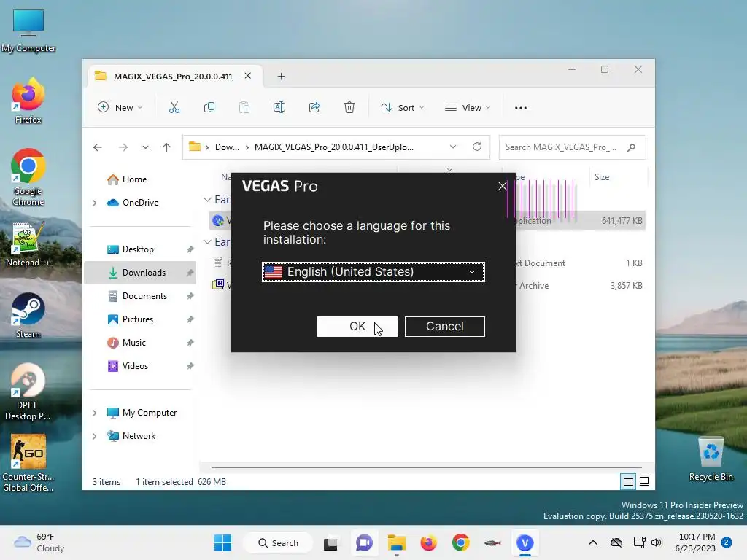Screen dimensions: 747x560
Task: Open the See more ellipsis menu
Action: 521,108
